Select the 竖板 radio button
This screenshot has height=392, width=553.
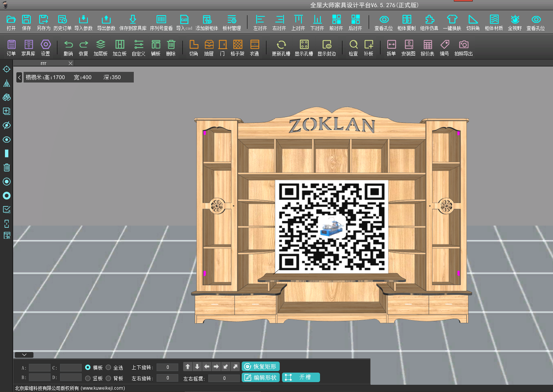coord(88,378)
